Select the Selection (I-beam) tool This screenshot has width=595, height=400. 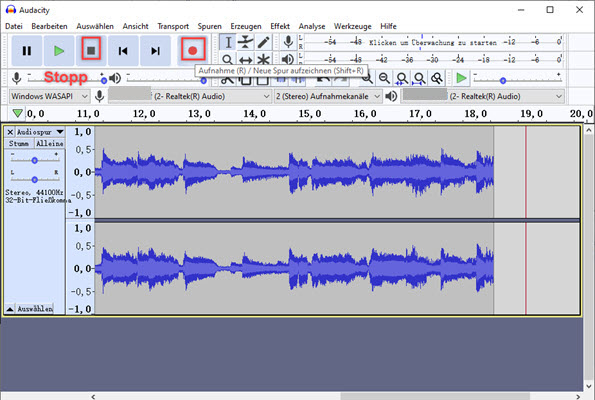(x=228, y=42)
